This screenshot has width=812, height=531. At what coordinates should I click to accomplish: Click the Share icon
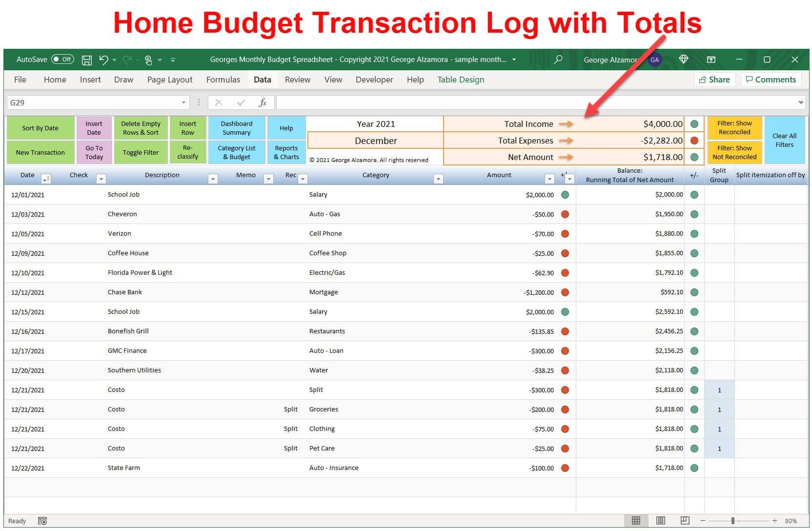point(714,79)
